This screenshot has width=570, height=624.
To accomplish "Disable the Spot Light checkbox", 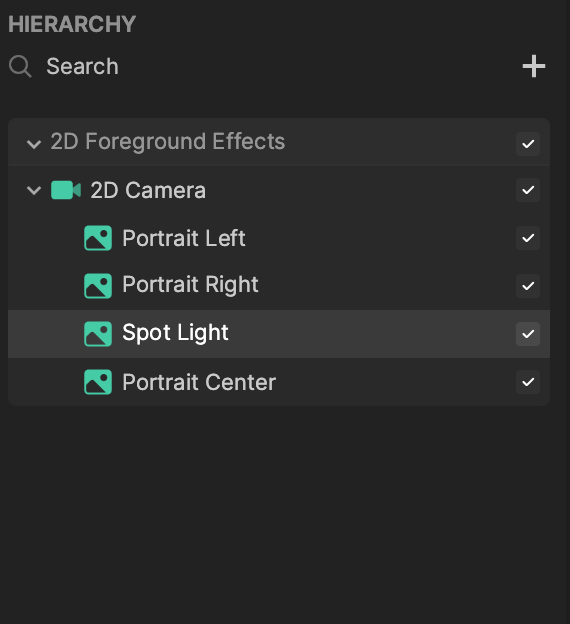I will coord(528,334).
